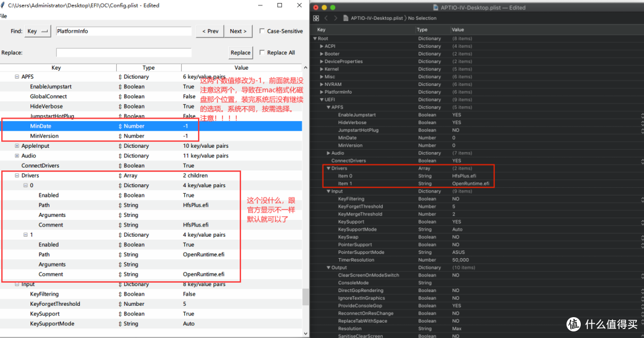Expand the AppleInput dictionary node
The image size is (644, 338).
(17, 146)
